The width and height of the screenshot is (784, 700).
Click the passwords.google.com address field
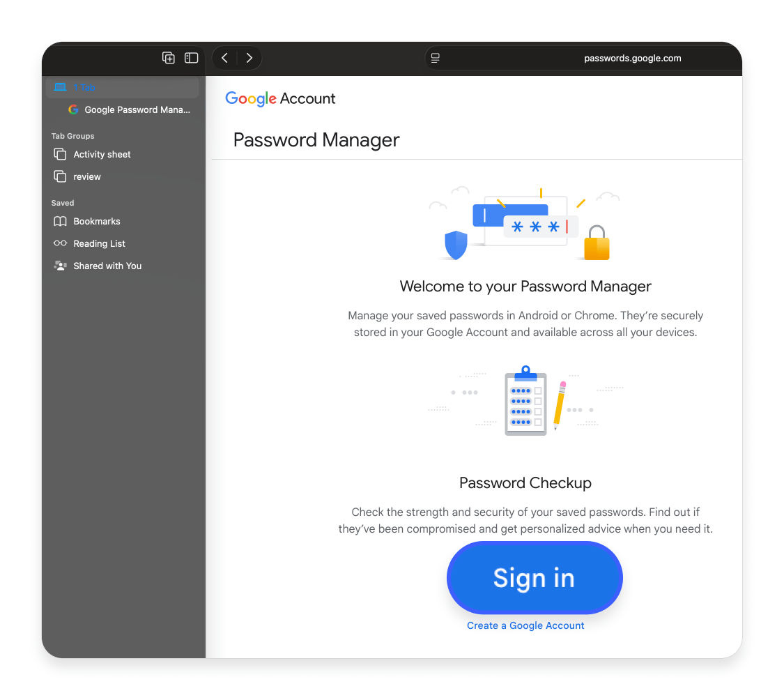(x=633, y=58)
